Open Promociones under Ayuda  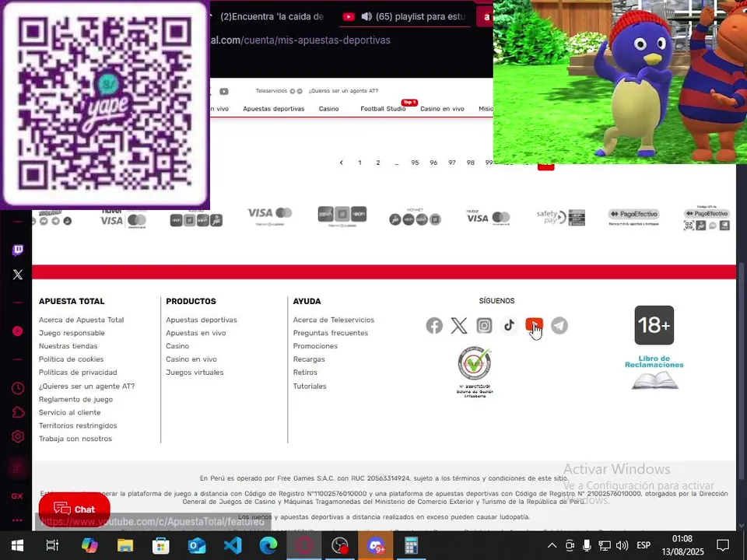click(x=315, y=346)
